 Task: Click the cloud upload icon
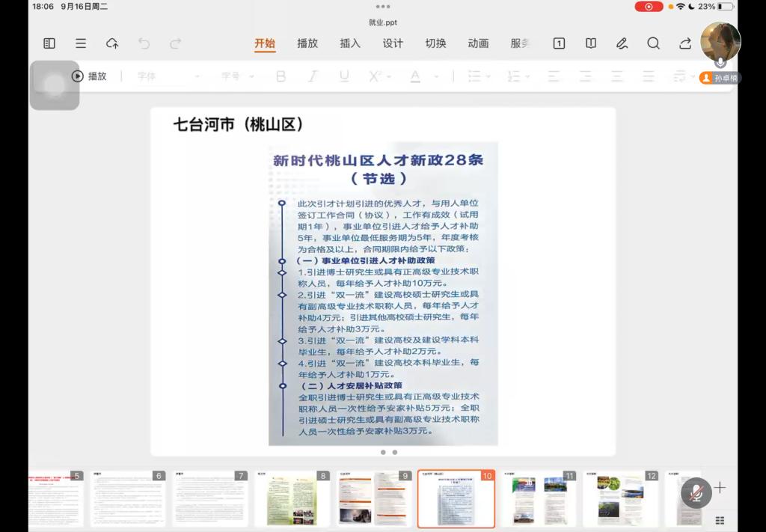pos(112,43)
